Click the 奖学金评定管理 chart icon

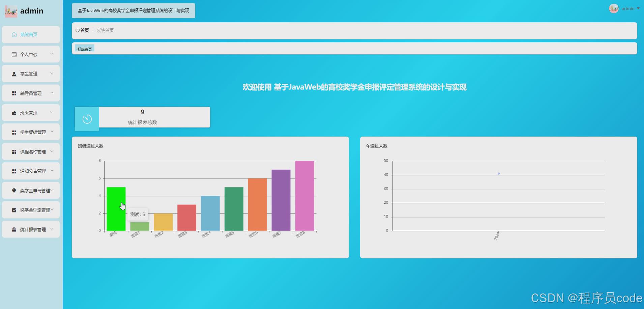[x=14, y=210]
